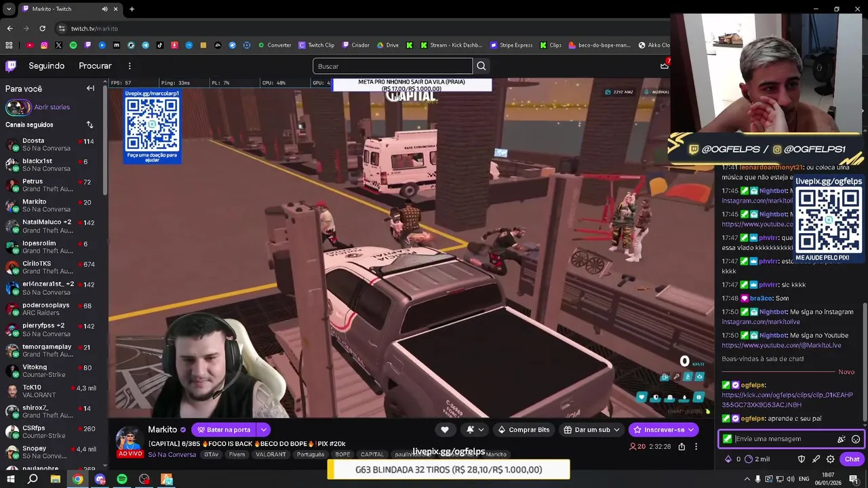Screen dimensions: 868x488
Task: Open the Bits cheer icon in message box
Action: point(842,439)
